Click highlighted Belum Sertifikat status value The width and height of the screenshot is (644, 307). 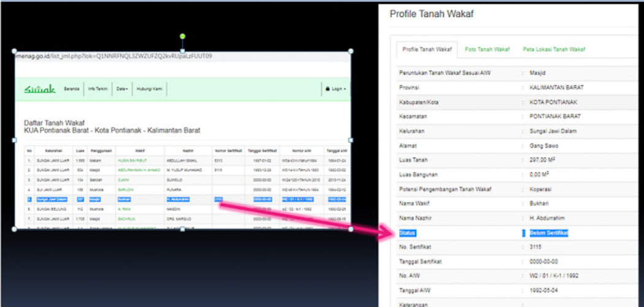coord(549,233)
